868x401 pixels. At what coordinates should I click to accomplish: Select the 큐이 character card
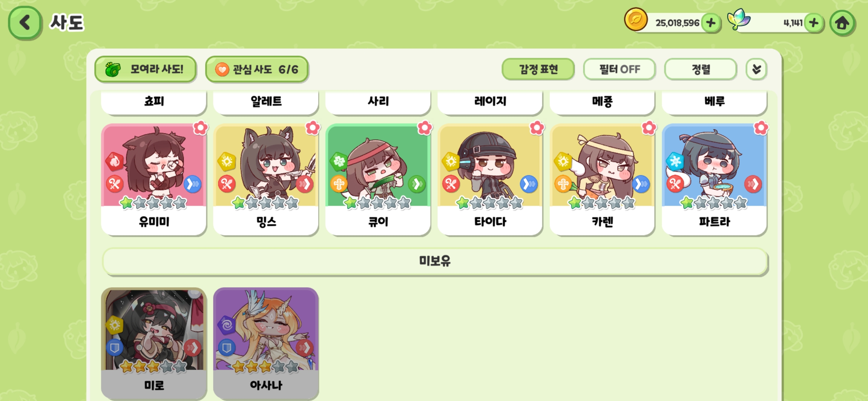378,180
